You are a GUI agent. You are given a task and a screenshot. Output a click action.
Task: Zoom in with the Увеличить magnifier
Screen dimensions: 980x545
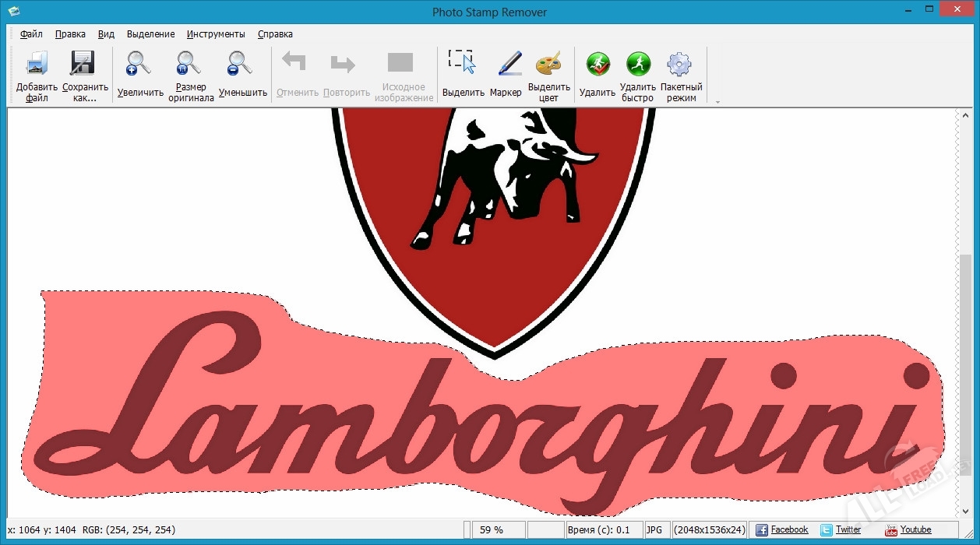pyautogui.click(x=139, y=65)
